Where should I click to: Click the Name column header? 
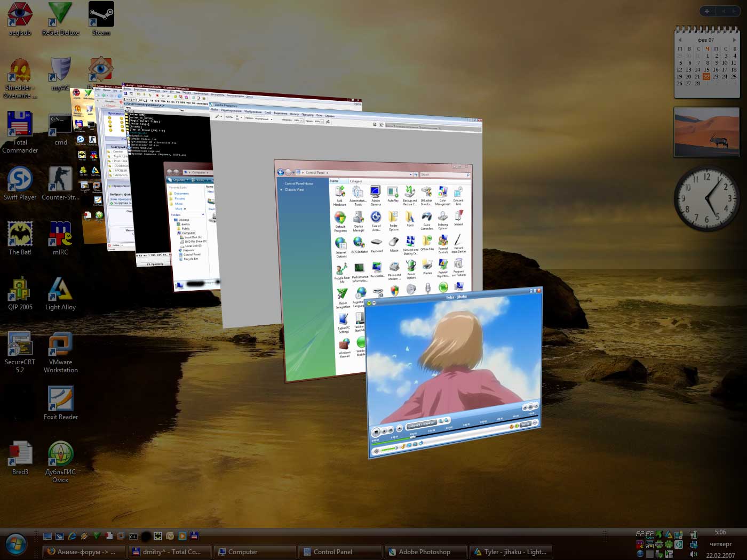pyautogui.click(x=335, y=181)
